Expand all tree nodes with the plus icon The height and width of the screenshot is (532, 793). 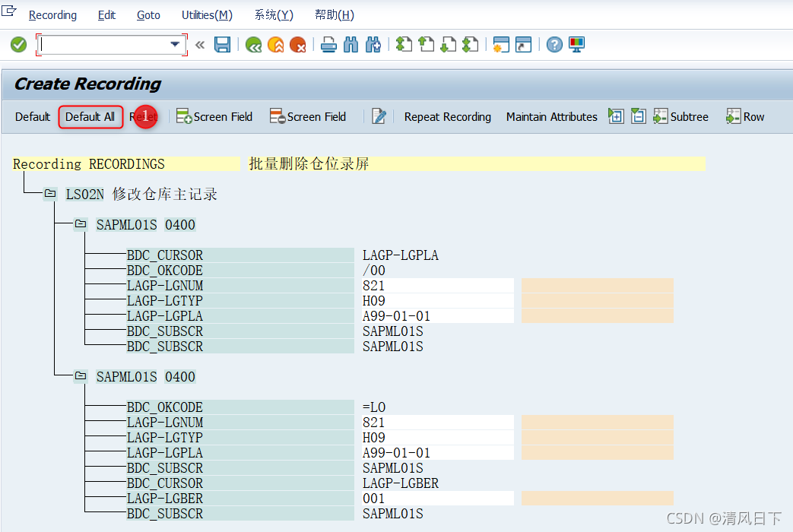(616, 116)
